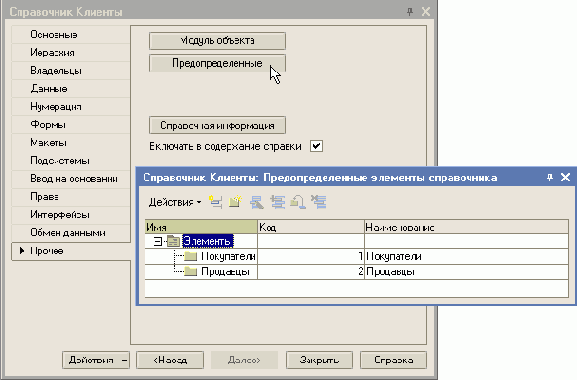Open the Права tab
Viewport: 577px width, 380px height.
click(71, 197)
